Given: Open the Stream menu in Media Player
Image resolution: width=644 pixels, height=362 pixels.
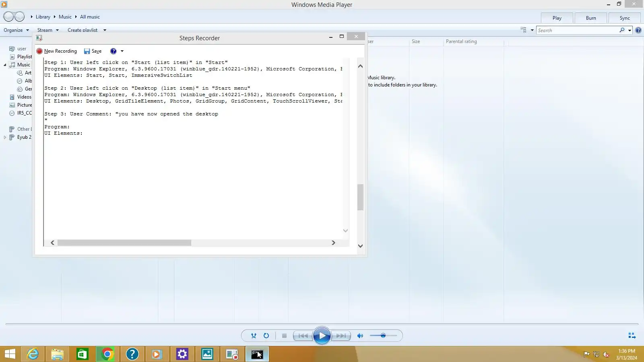Looking at the screenshot, I should click(x=48, y=30).
